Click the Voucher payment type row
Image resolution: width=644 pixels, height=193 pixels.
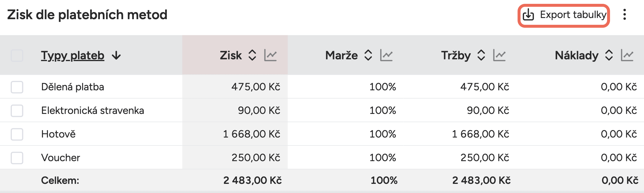(x=61, y=158)
